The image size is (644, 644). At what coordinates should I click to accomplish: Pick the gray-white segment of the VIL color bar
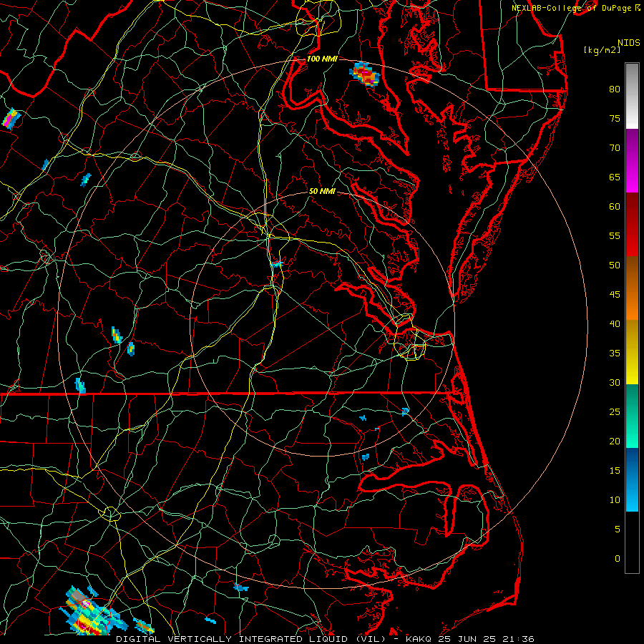click(x=632, y=96)
